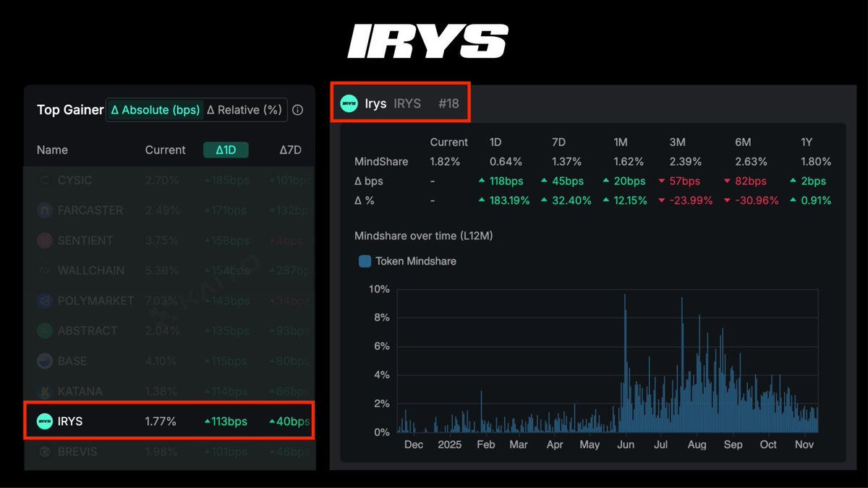The height and width of the screenshot is (488, 868).
Task: Click the info icon beside Δ Relative (%)
Action: [x=297, y=111]
